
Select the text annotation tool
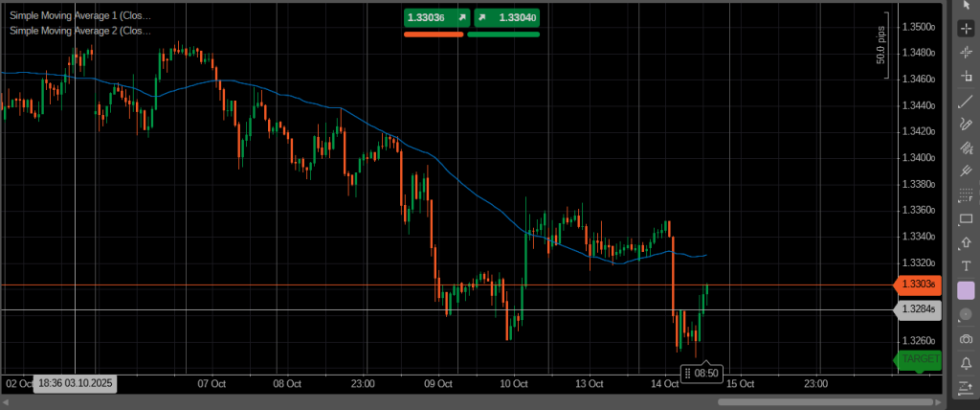tap(966, 266)
